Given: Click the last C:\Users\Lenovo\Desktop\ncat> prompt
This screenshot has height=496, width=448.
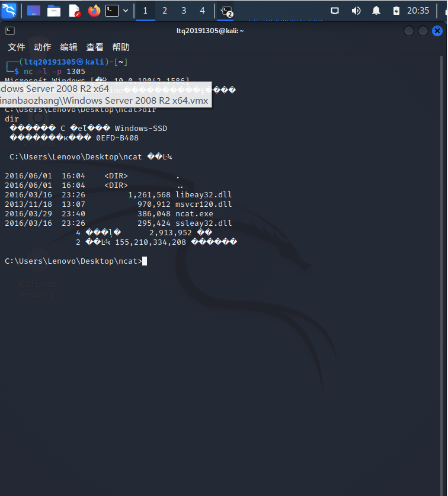Looking at the screenshot, I should click(73, 261).
